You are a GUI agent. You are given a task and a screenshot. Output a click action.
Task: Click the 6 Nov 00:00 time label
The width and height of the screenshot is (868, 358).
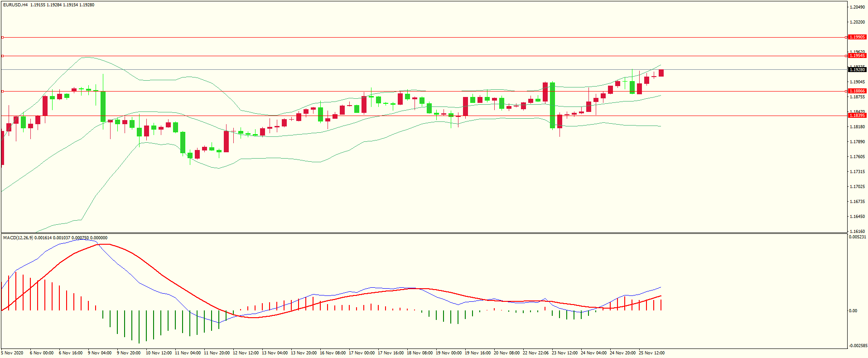[x=42, y=353]
